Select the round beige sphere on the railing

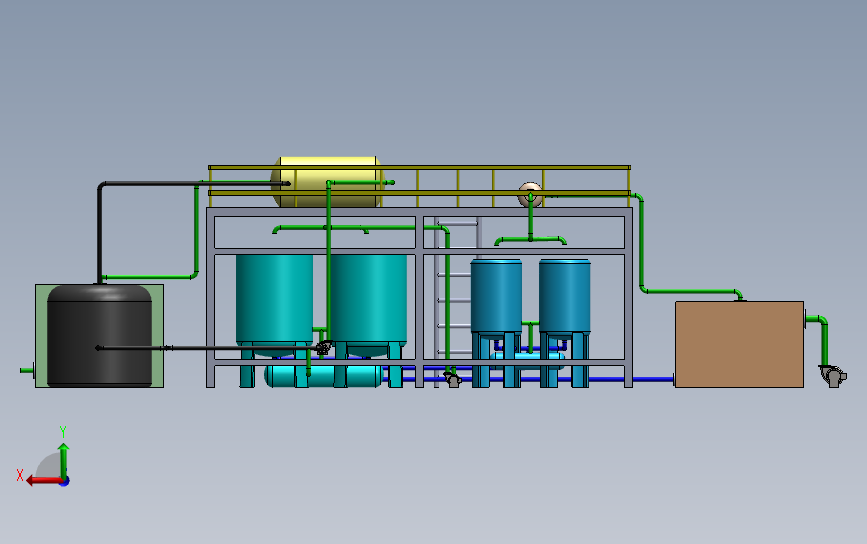pos(530,195)
